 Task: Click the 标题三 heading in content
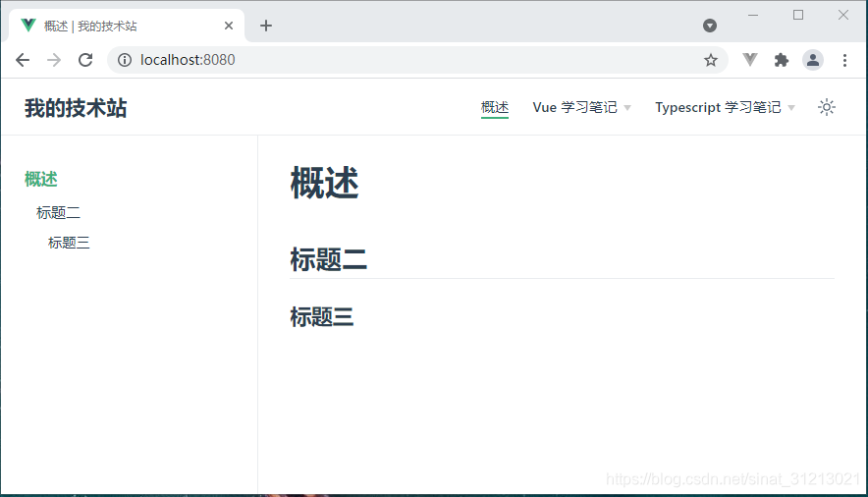322,317
